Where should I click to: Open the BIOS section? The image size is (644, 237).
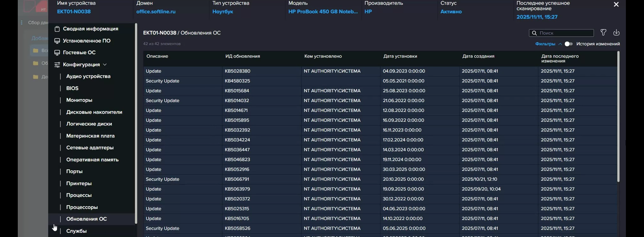[x=72, y=88]
